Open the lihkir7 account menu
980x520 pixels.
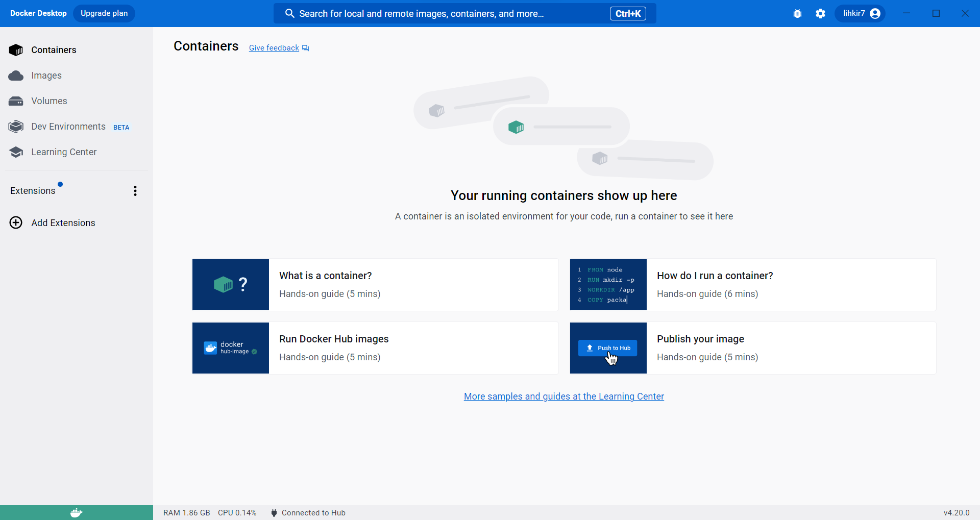860,13
